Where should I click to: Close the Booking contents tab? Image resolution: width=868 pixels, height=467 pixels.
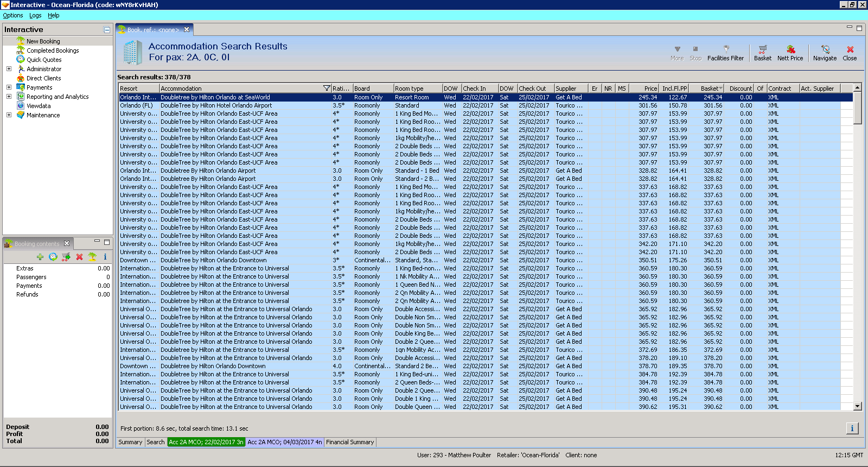[x=67, y=243]
